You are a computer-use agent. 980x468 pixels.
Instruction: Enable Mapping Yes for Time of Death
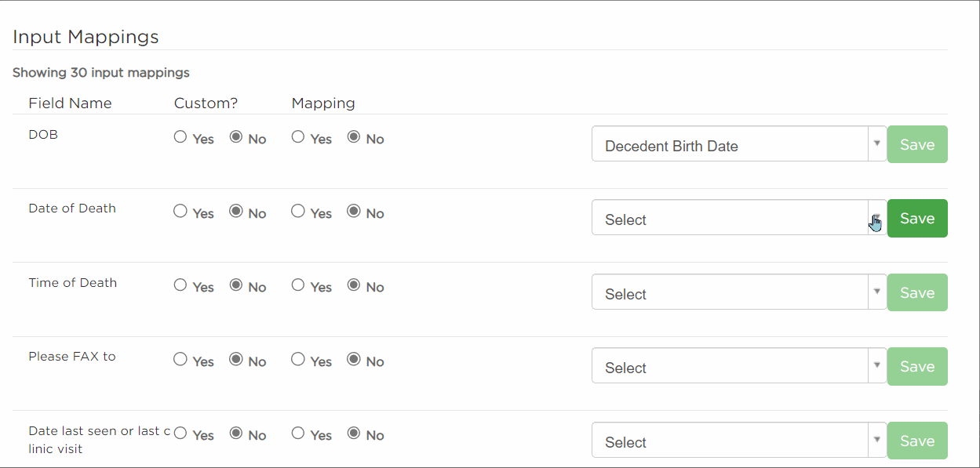(298, 286)
